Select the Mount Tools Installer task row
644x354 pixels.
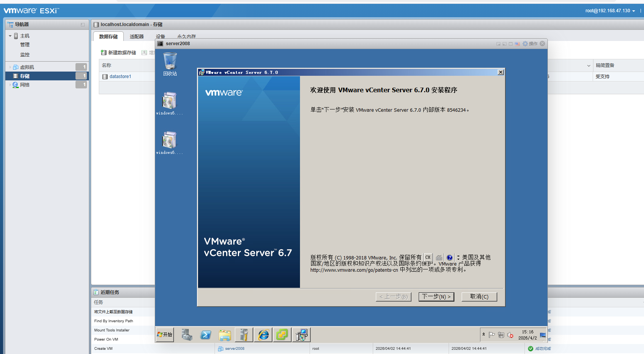(x=123, y=330)
